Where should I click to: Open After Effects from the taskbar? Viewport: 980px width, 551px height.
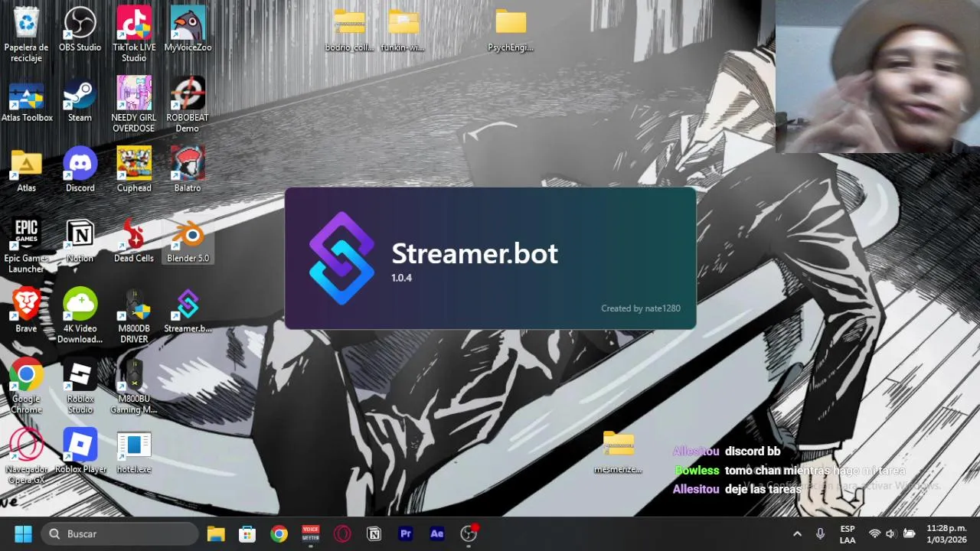437,533
